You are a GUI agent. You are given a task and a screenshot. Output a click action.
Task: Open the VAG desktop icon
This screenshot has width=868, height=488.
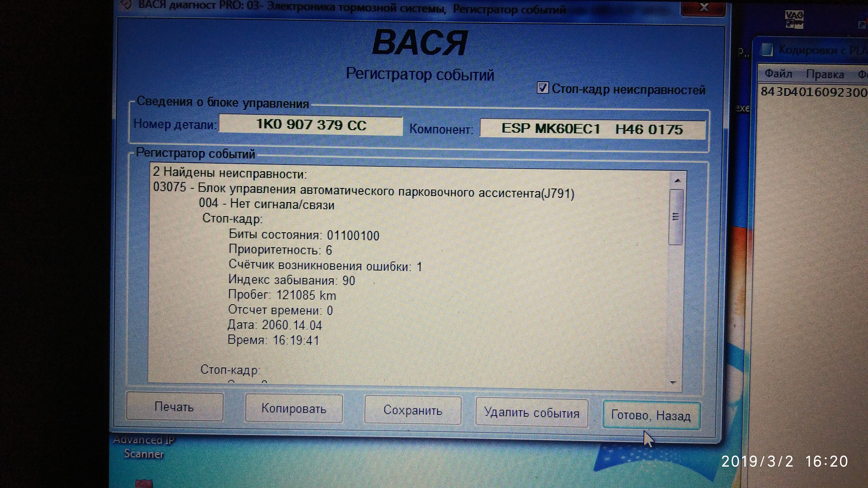(x=794, y=20)
